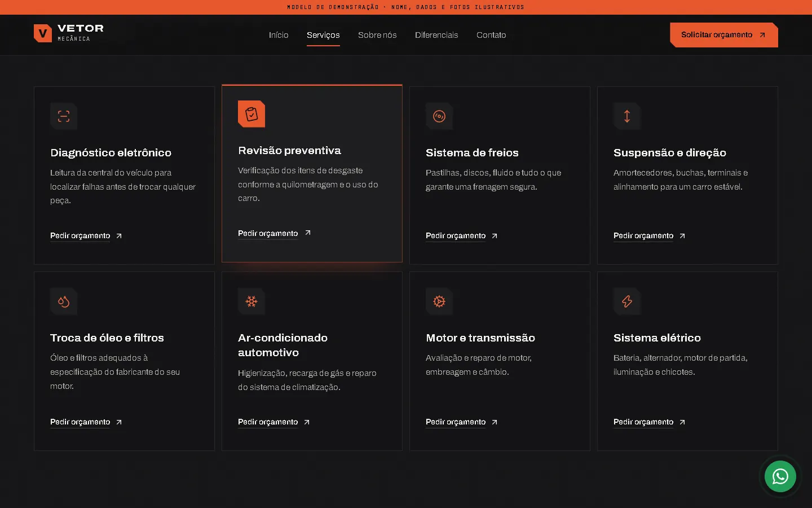Request a quote for Diagnóstico eletrônico
Viewport: 812px width, 508px height.
86,236
